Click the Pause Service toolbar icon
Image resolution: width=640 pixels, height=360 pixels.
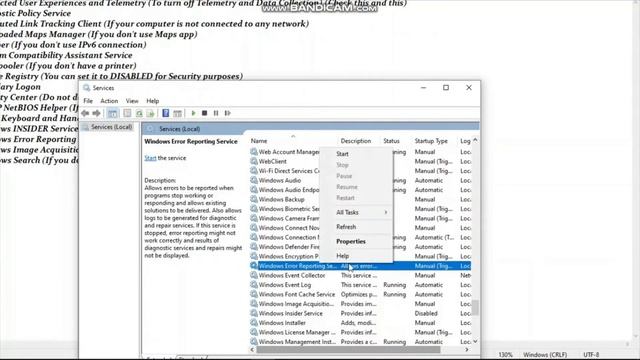click(216, 113)
